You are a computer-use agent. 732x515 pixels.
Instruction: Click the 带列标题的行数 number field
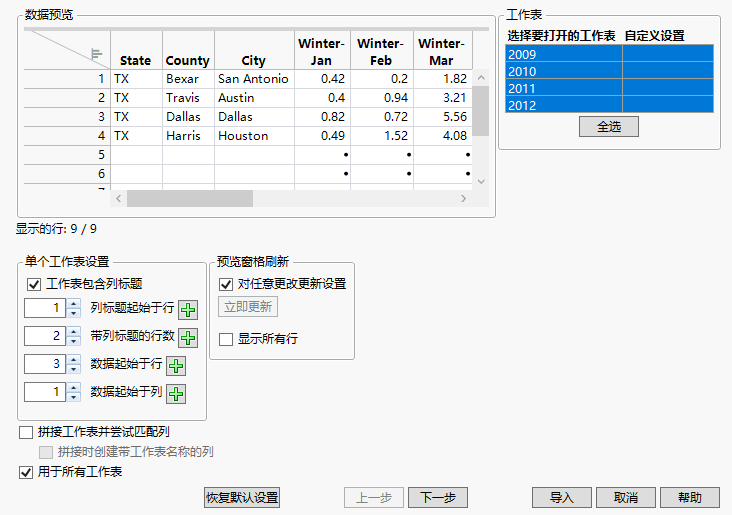point(45,336)
